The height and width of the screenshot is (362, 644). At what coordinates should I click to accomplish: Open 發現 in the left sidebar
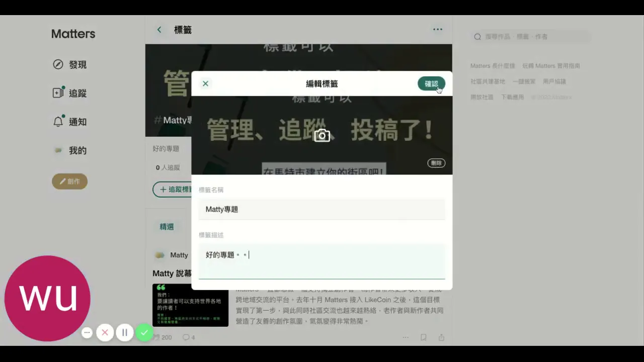70,64
